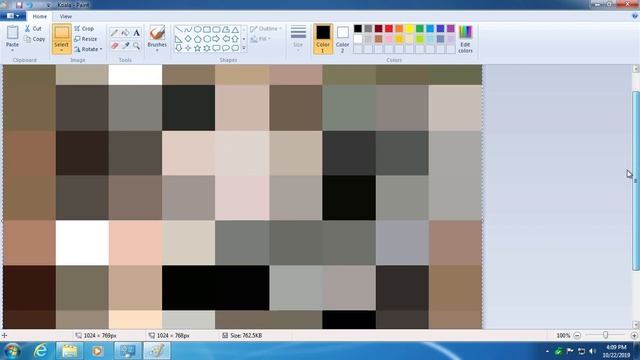Choose the Oval shape
The width and height of the screenshot is (640, 360).
[x=198, y=29]
